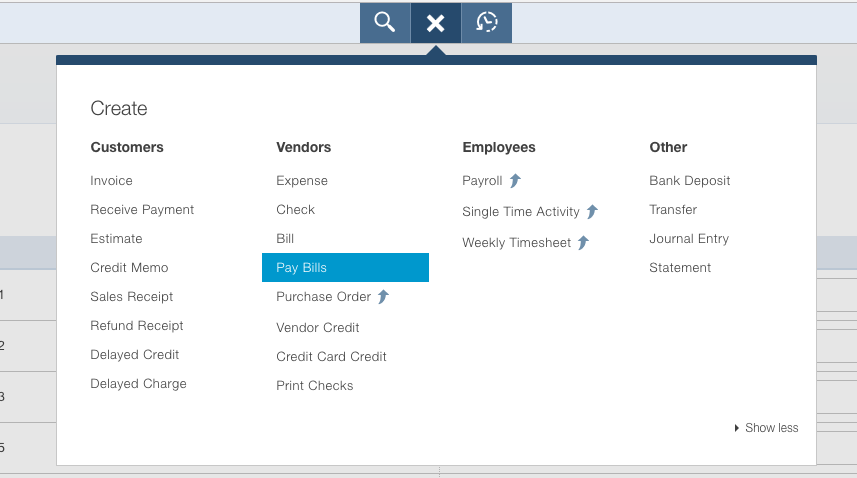This screenshot has height=478, width=857.
Task: Create a Bank Deposit
Action: [690, 181]
